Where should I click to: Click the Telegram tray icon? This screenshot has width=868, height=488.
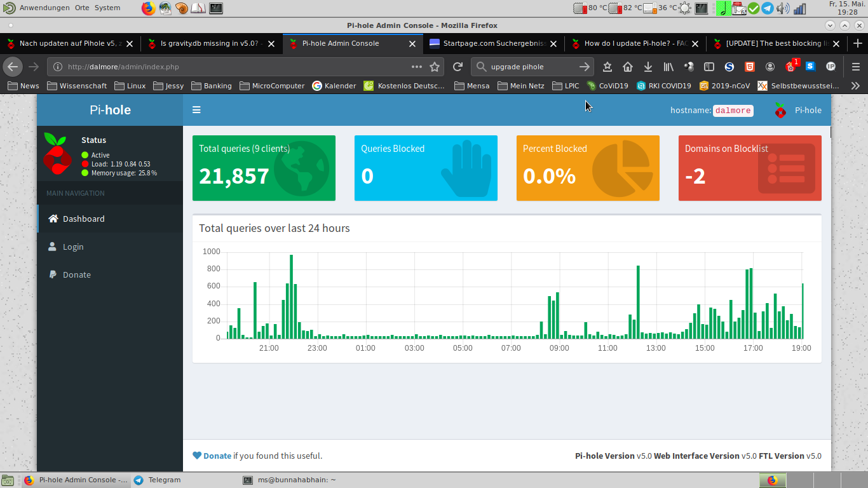click(x=768, y=8)
